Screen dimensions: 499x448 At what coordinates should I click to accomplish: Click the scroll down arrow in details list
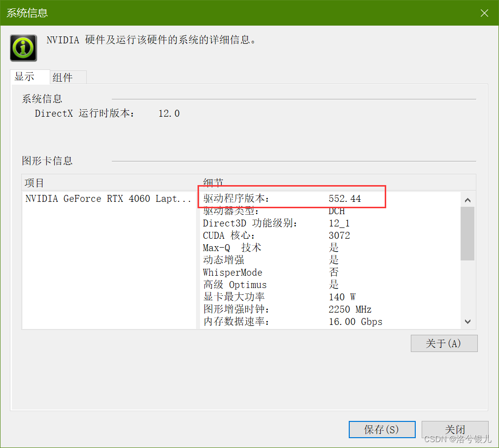467,321
